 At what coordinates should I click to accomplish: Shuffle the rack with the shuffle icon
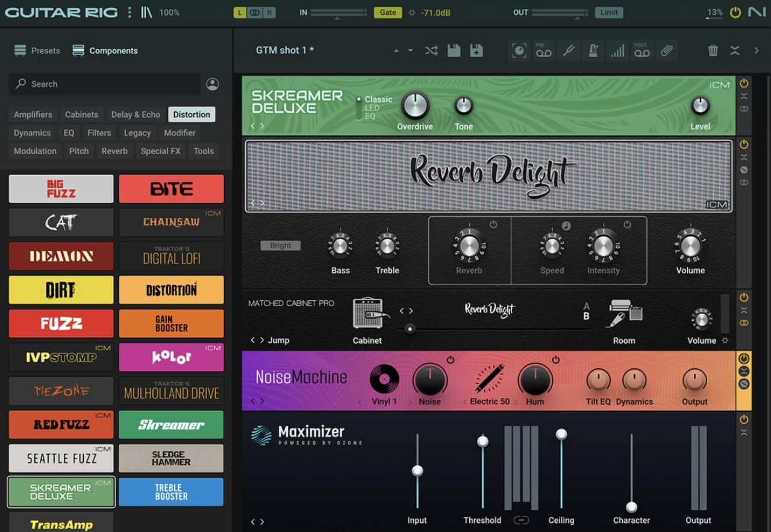[x=431, y=51]
